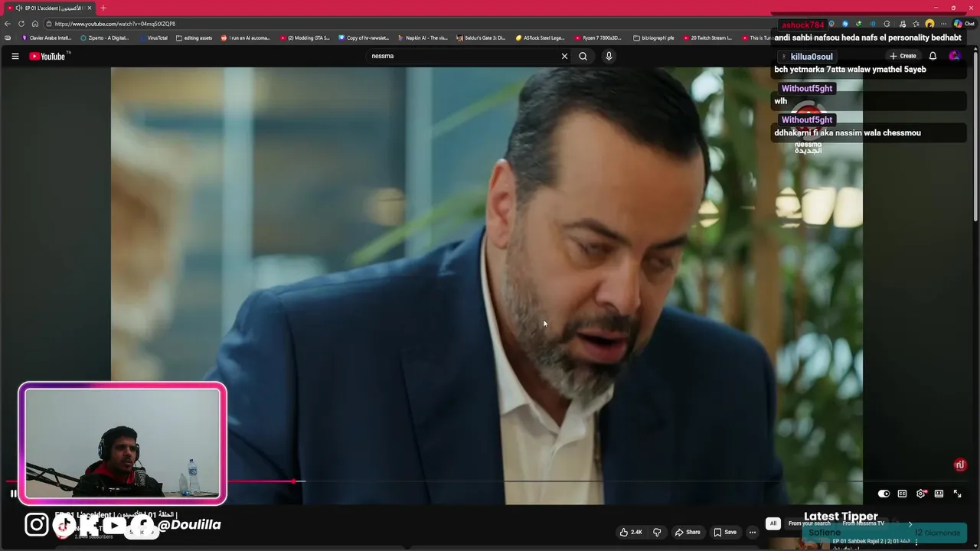Open the player settings gear
The height and width of the screenshot is (551, 980).
click(921, 494)
